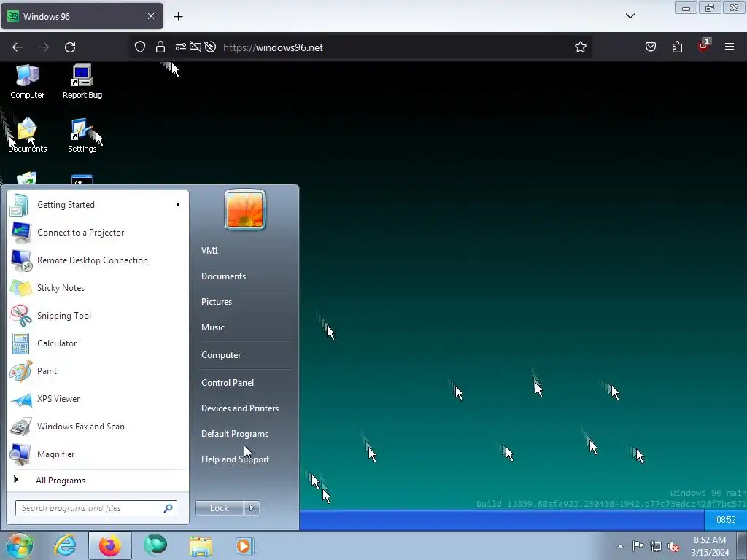The image size is (747, 560).
Task: Click the site padlock icon
Action: coord(160,47)
